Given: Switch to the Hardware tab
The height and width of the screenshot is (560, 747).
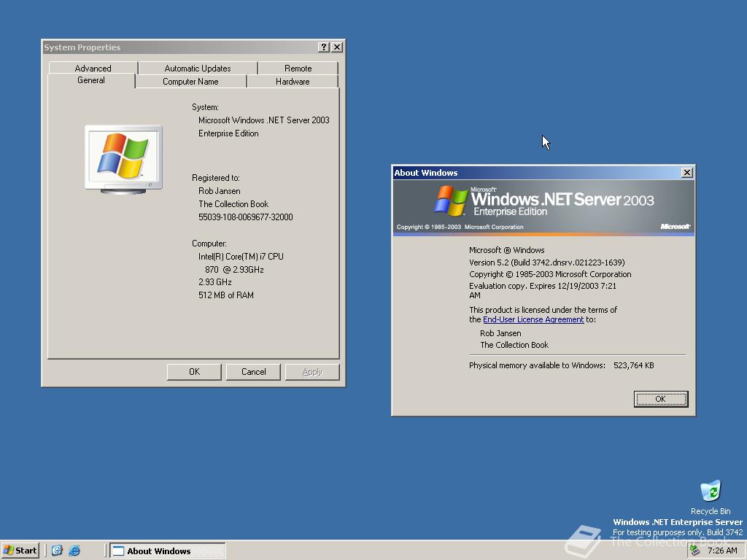Looking at the screenshot, I should (293, 82).
